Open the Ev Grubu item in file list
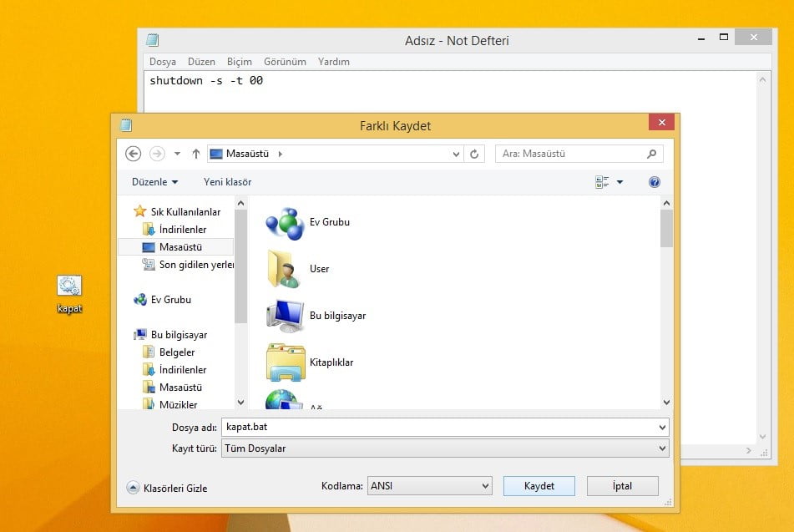Viewport: 794px width, 532px height. click(285, 222)
